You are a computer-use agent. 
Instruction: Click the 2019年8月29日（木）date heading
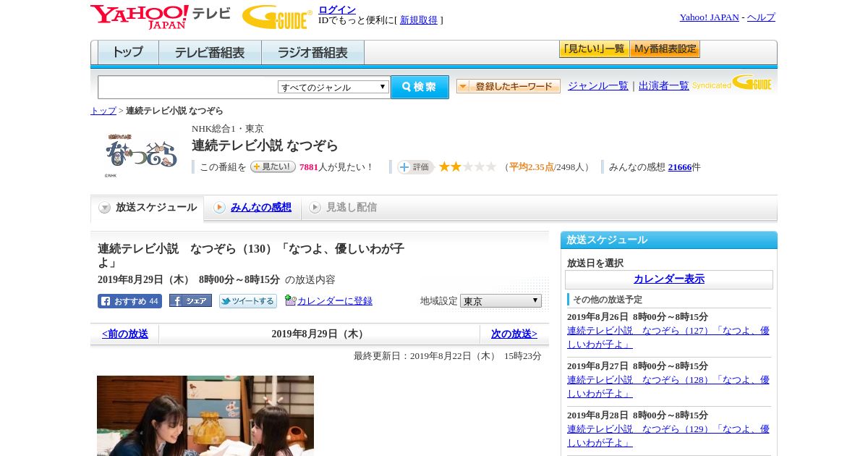click(319, 334)
